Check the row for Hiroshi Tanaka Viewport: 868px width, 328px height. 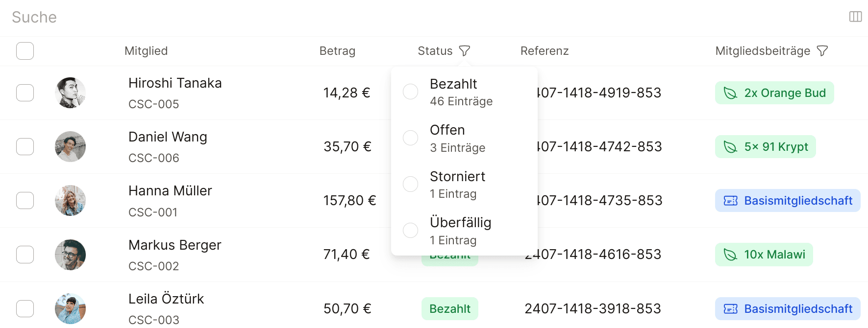click(25, 93)
